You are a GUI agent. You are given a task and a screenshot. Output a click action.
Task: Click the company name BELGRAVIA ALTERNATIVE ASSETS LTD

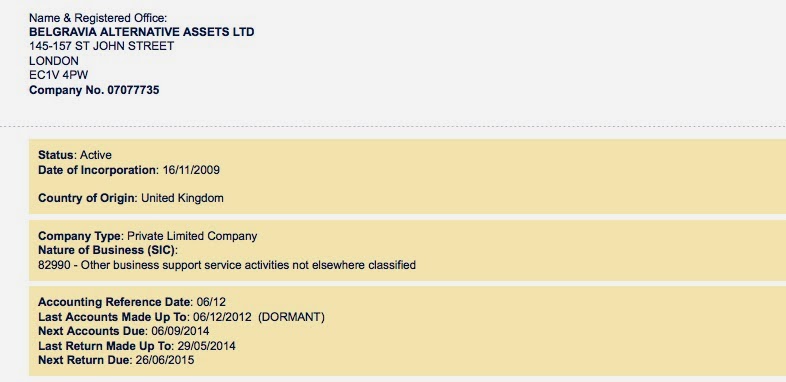(142, 32)
